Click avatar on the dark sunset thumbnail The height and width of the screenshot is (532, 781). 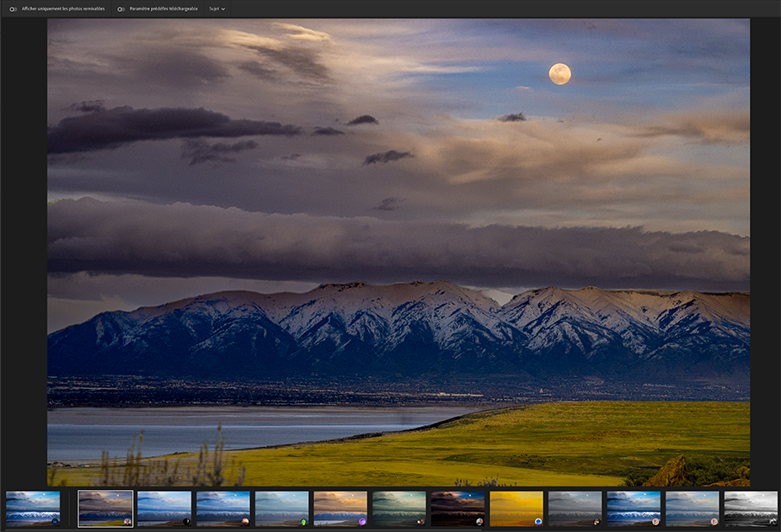(479, 522)
